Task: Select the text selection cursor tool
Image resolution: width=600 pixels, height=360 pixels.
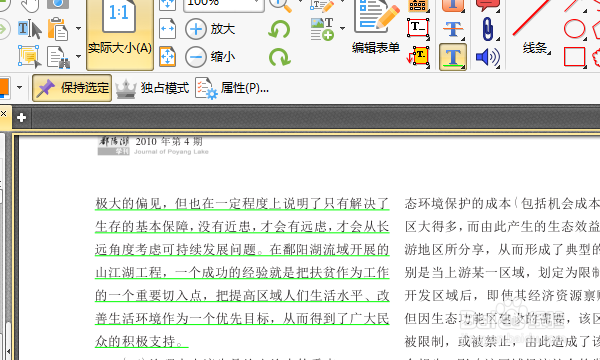Action: (x=30, y=29)
